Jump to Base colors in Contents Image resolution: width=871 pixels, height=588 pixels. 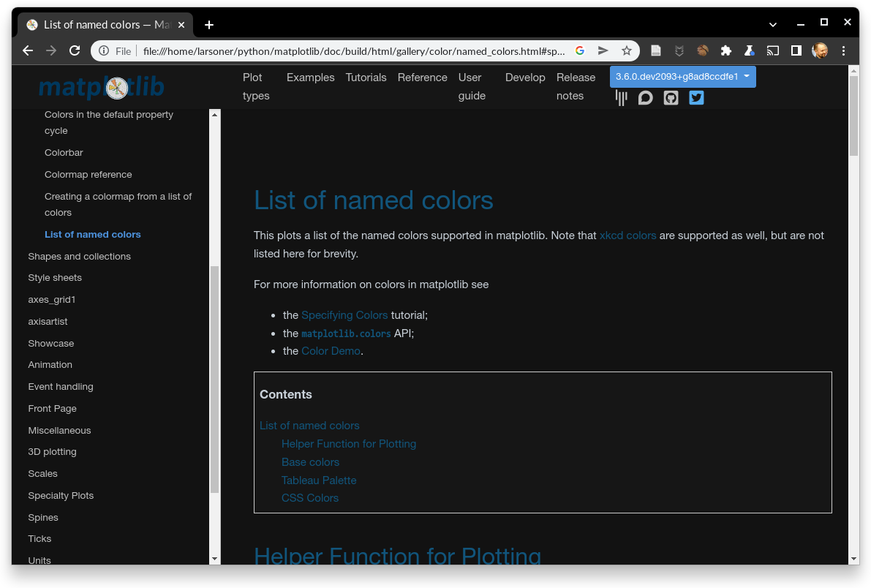(x=311, y=462)
